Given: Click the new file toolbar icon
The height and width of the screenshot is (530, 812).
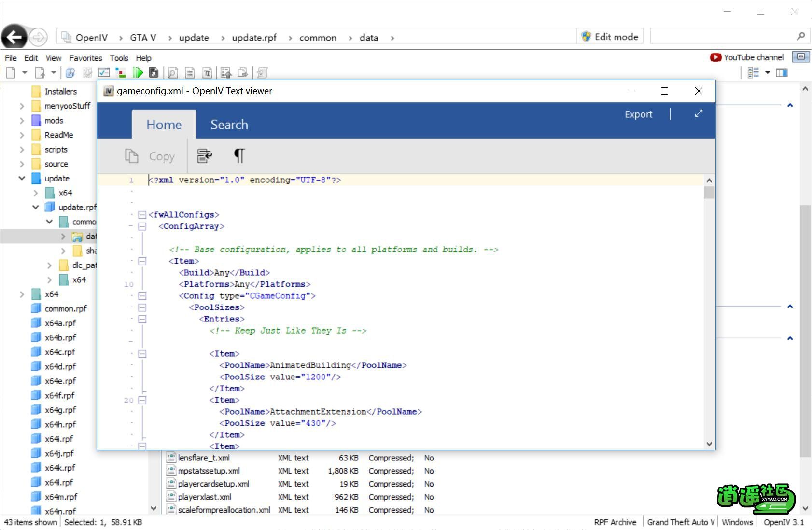Looking at the screenshot, I should (x=11, y=73).
